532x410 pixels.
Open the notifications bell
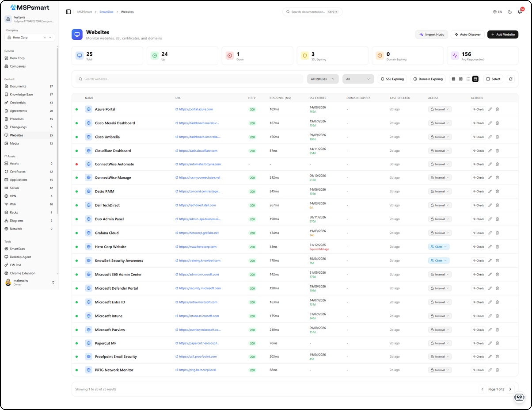pos(520,11)
